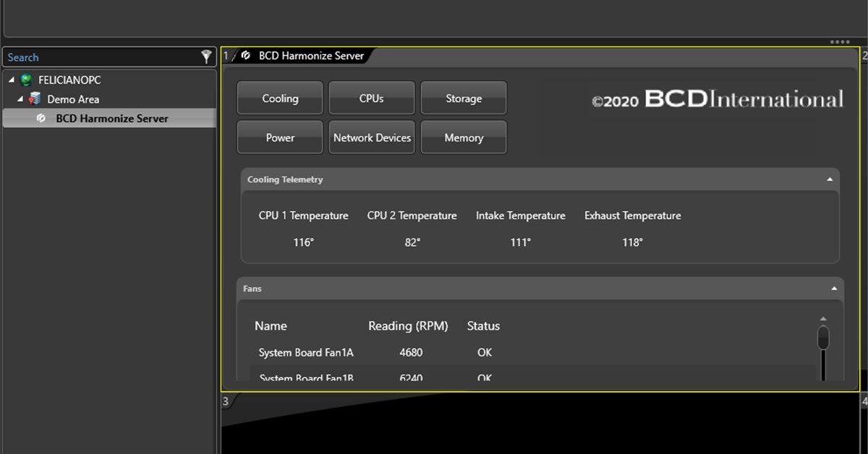868x454 pixels.
Task: Select Demo Area in the tree
Action: click(73, 99)
